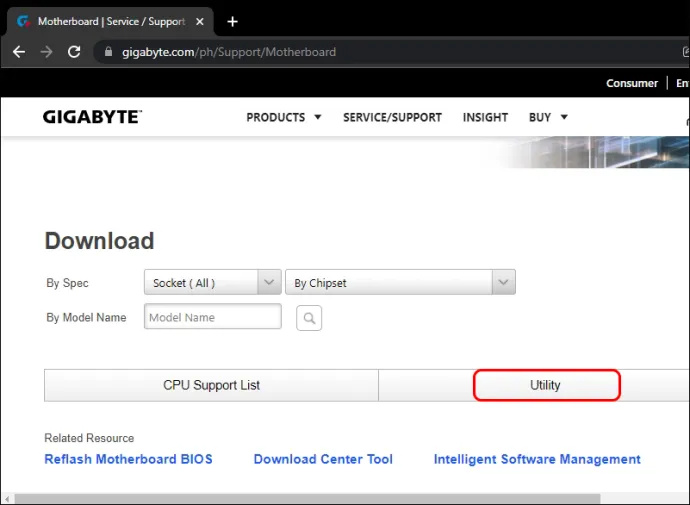Open the INSIGHT menu item
The height and width of the screenshot is (505, 690).
(485, 117)
